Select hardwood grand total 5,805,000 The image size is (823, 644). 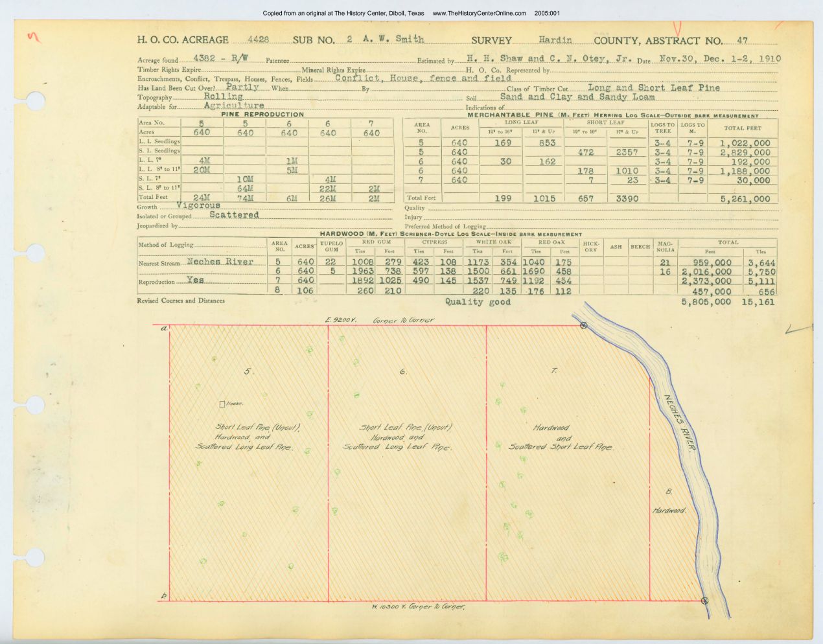(x=707, y=302)
